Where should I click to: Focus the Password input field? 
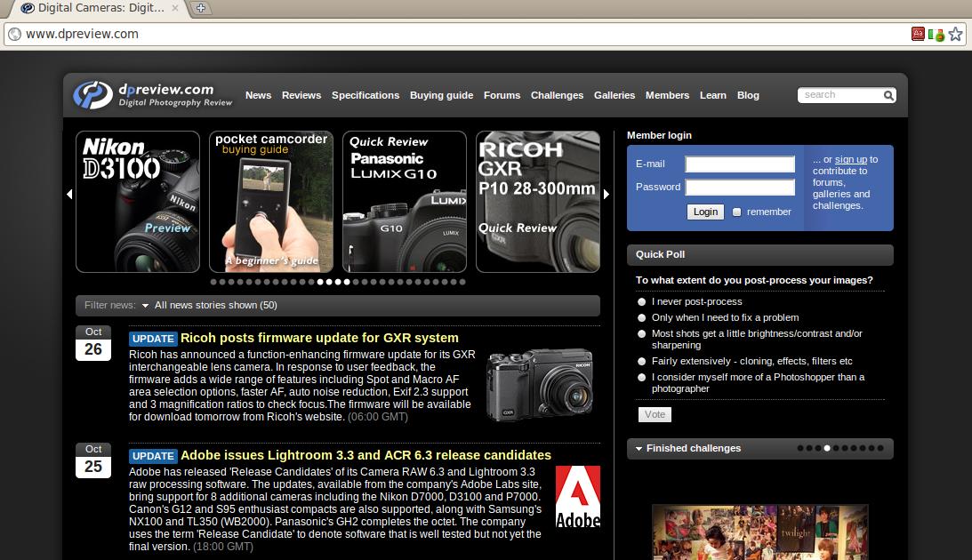pos(740,187)
